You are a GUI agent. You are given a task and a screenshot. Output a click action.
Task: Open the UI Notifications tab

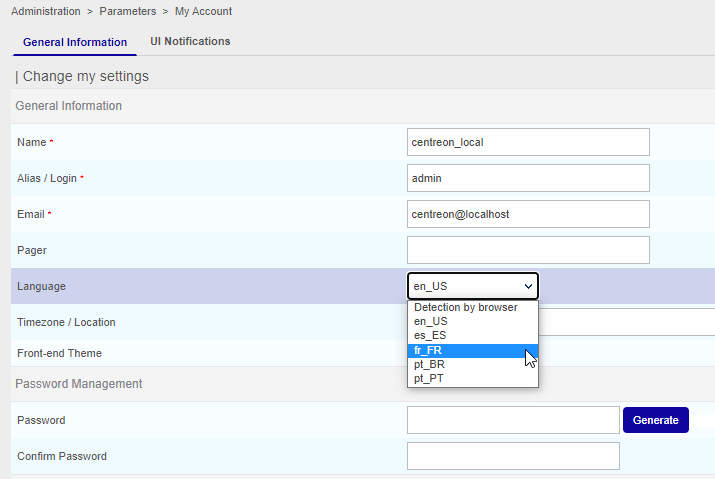pyautogui.click(x=190, y=42)
